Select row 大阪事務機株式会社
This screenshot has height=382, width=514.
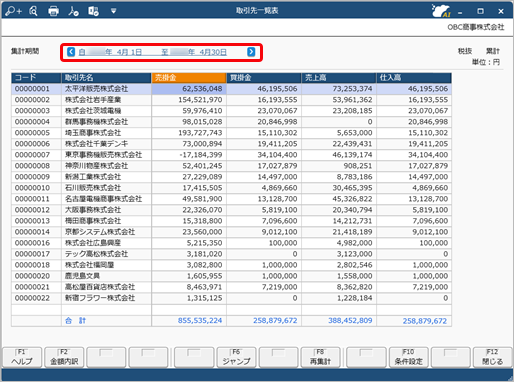[231, 210]
